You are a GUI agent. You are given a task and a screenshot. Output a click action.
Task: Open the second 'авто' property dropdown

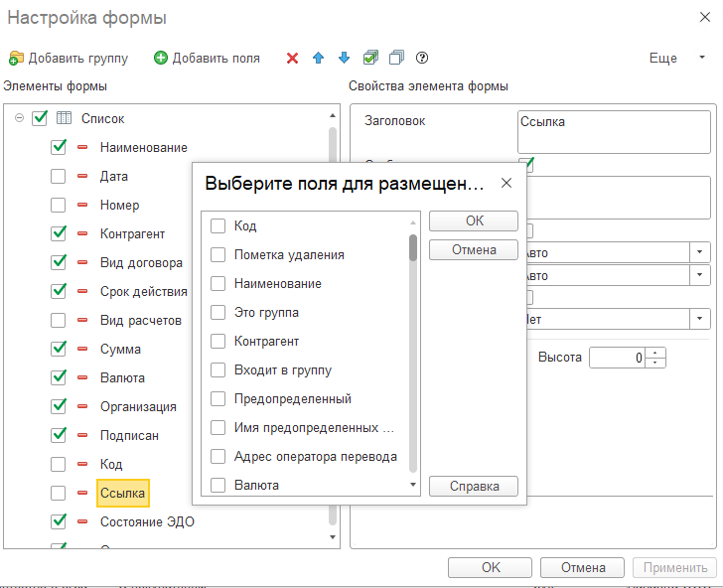coord(699,275)
